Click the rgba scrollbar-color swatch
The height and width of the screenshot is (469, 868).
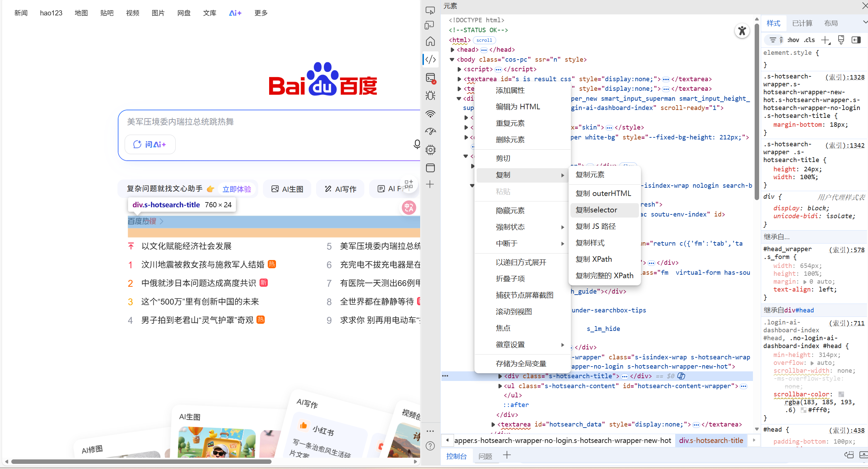pyautogui.click(x=841, y=394)
